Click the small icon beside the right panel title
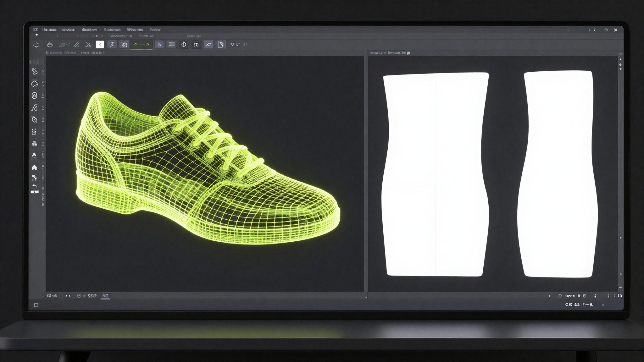 408,53
